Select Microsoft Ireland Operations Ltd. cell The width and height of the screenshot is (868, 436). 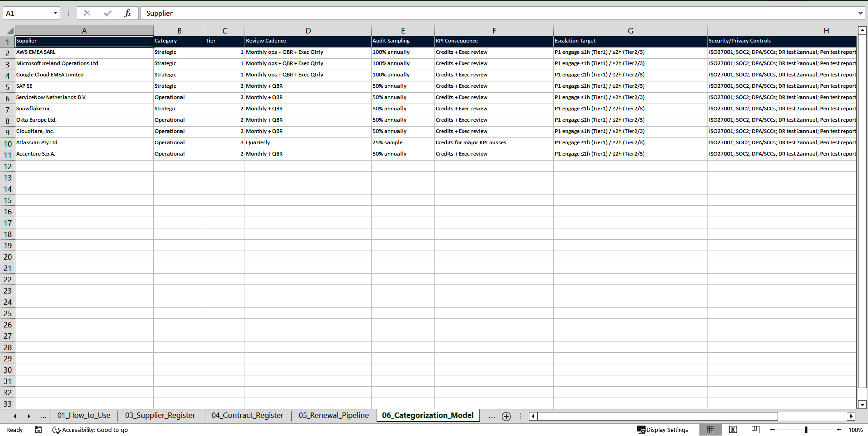[84, 64]
